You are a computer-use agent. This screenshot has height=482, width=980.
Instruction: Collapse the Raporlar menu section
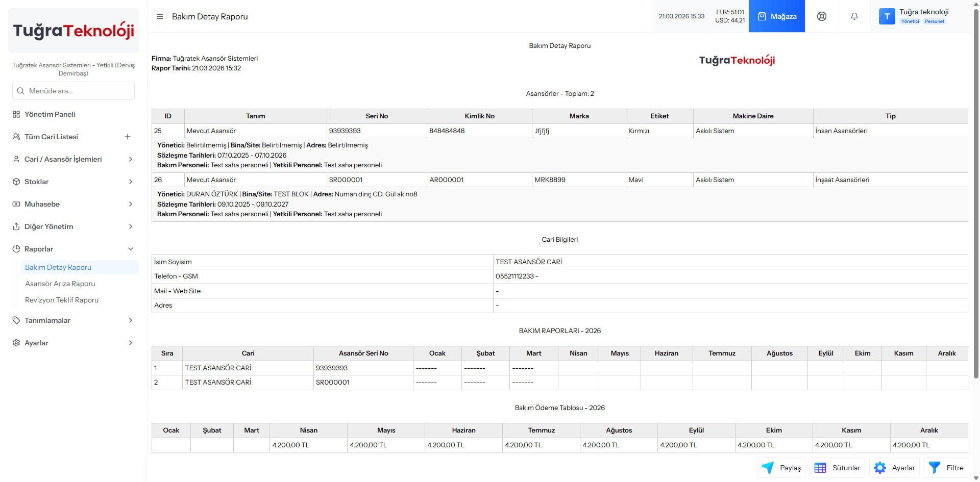click(73, 249)
